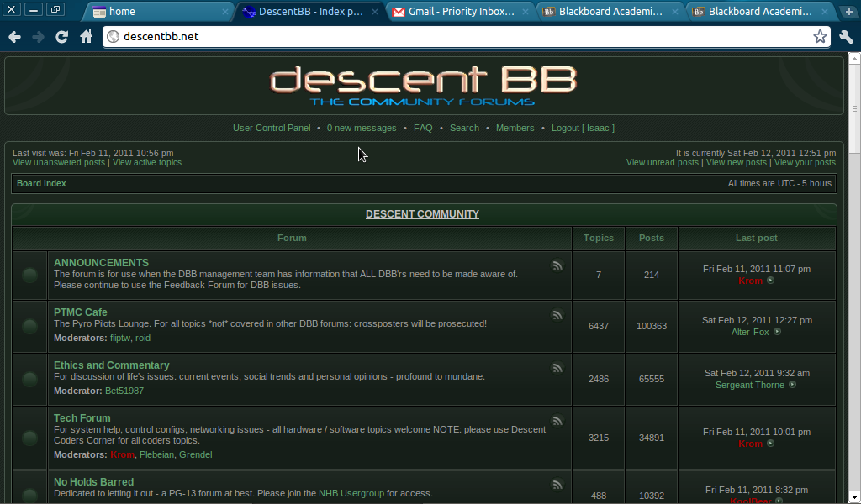Screen dimensions: 861x504
Task: Open the No Holds Barred RSS feed icon
Action: point(557,485)
